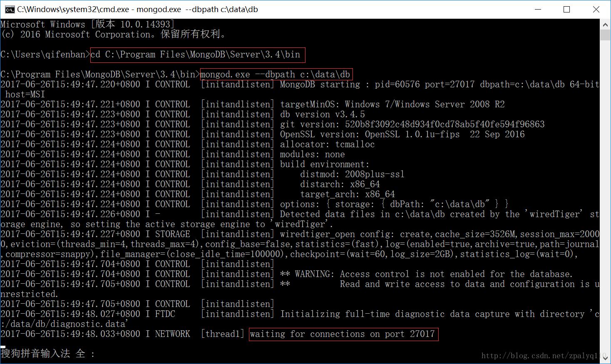Click the 'Microsoft Windows [版本 10.0.14393]' line

[x=87, y=25]
